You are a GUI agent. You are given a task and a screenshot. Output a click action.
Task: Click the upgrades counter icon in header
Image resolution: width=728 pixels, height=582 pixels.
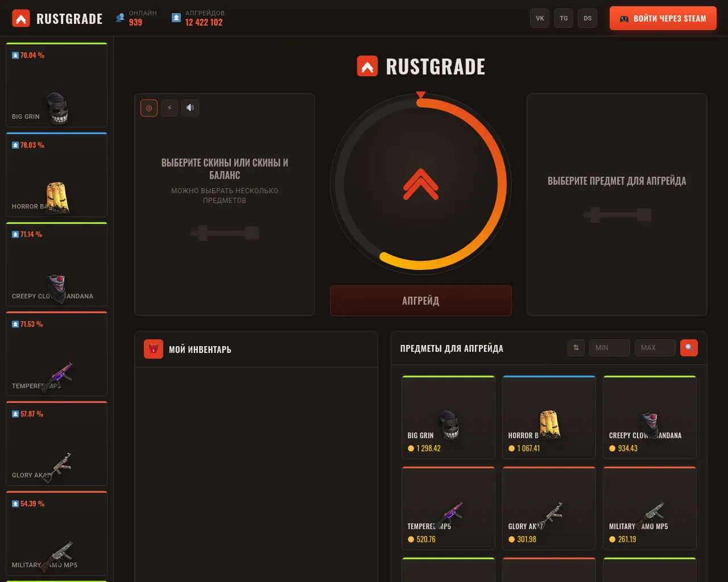point(176,18)
